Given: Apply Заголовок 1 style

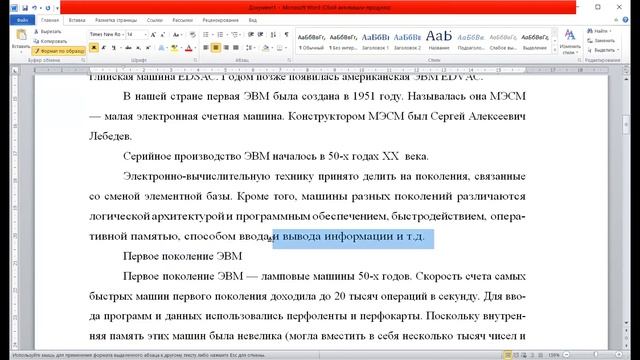Looking at the screenshot, I should (x=376, y=41).
